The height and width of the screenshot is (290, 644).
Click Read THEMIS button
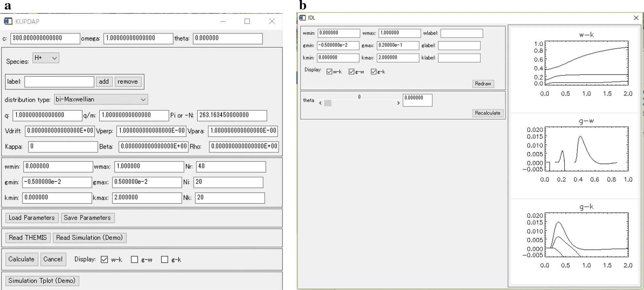28,237
